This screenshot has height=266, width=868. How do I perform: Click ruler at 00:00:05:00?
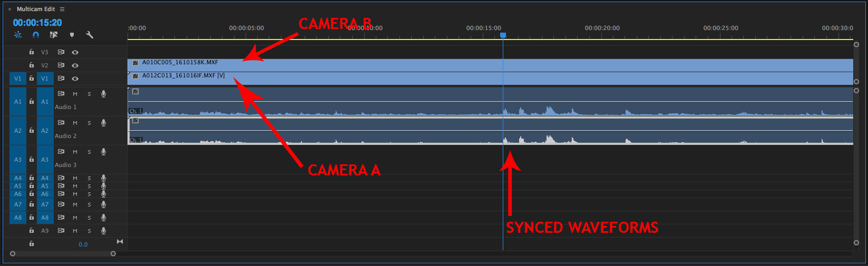click(246, 28)
